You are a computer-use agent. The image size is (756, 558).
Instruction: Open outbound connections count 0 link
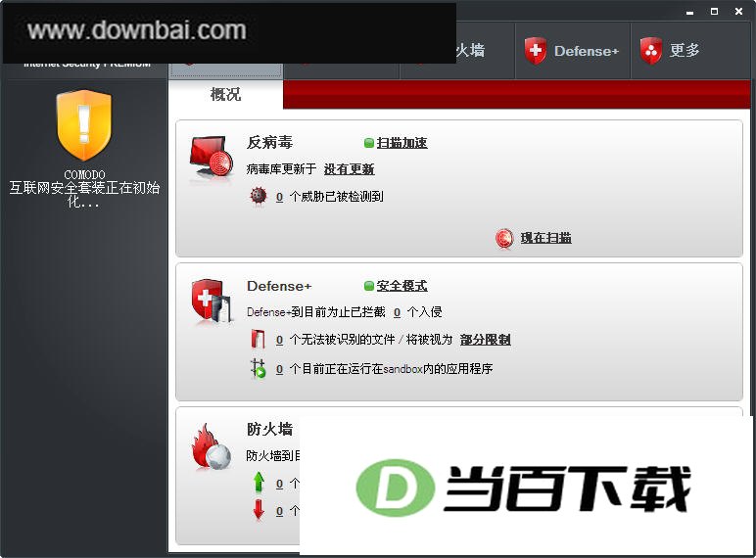pos(279,484)
